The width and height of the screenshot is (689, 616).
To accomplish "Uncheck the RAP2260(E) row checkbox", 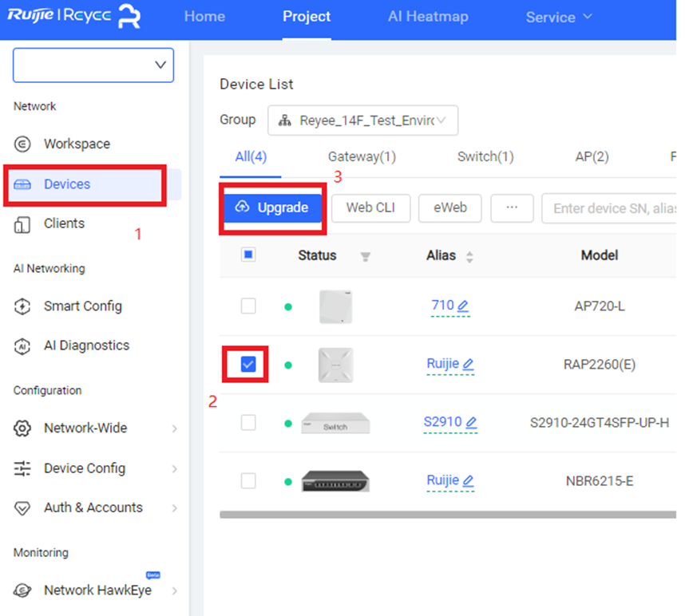I will tap(248, 364).
